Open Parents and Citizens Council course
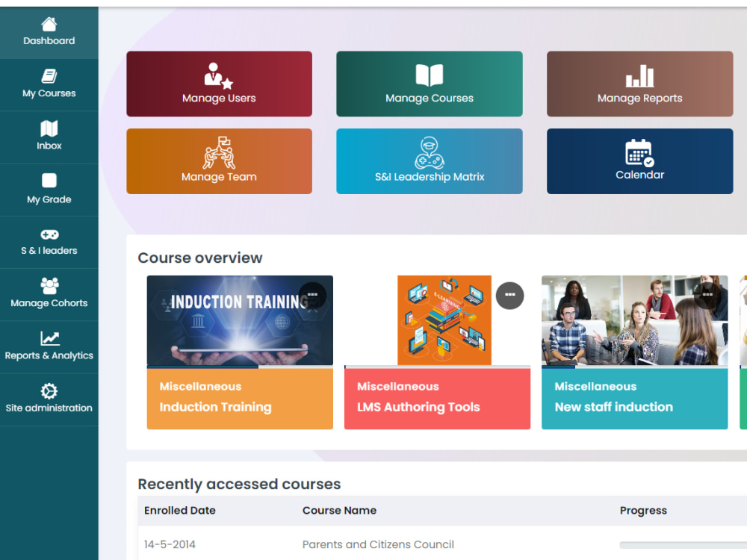The width and height of the screenshot is (747, 560). tap(378, 545)
